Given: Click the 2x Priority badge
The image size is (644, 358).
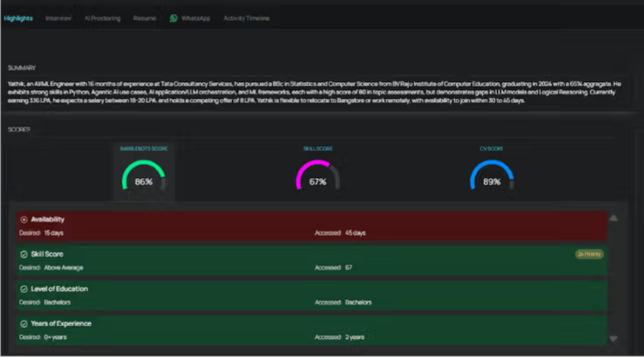Looking at the screenshot, I should click(x=589, y=254).
